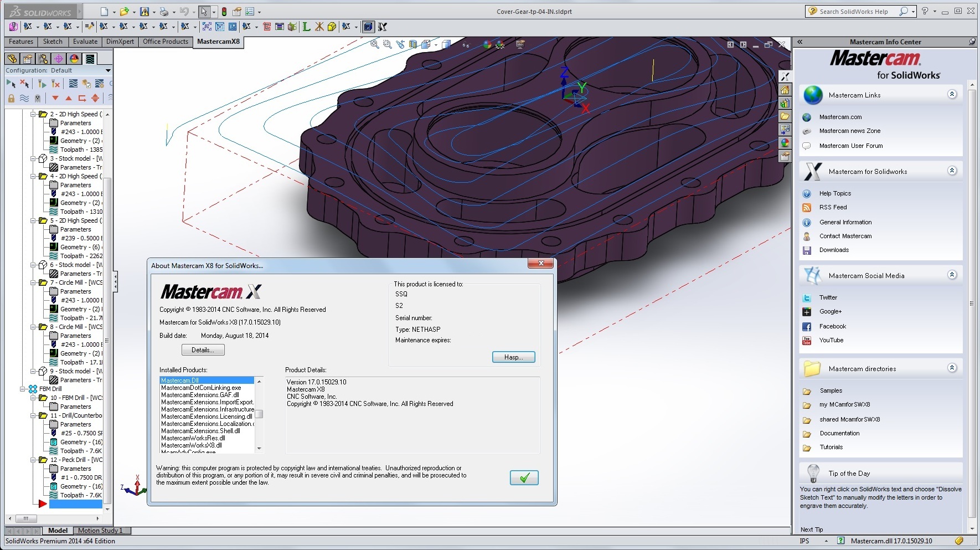This screenshot has width=980, height=550.
Task: Click the Details... button
Action: 203,350
